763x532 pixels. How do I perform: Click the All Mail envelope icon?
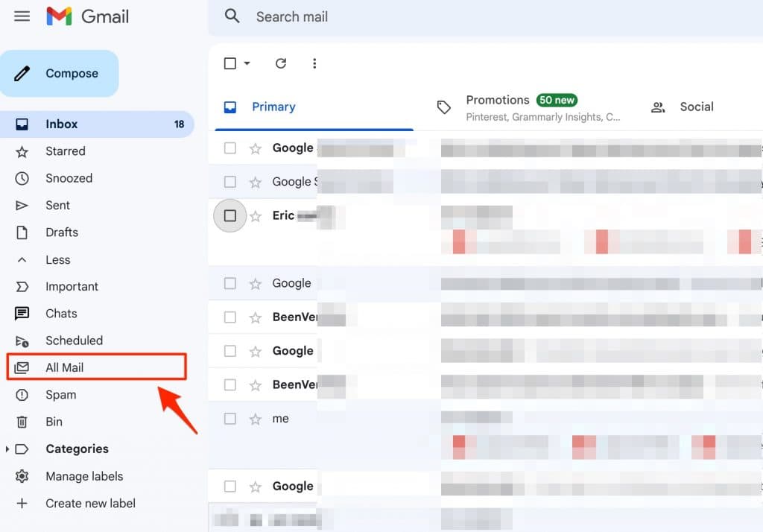(x=22, y=368)
